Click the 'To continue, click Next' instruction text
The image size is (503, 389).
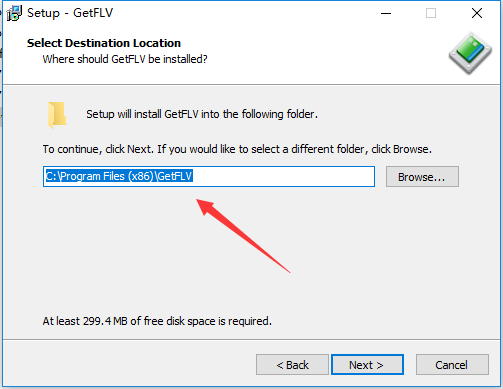click(x=237, y=149)
